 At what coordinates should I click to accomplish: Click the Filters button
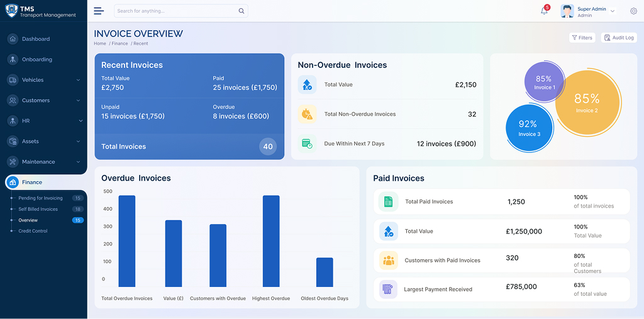point(582,38)
